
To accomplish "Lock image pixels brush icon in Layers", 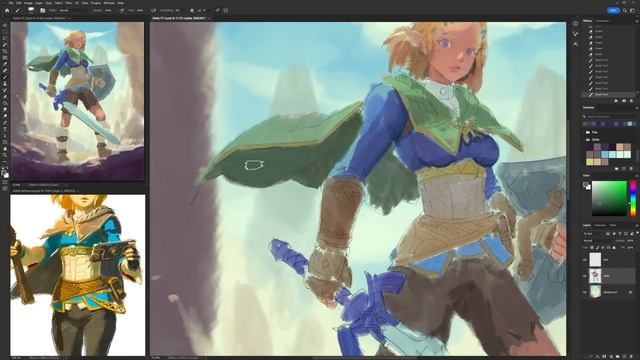I will coord(598,248).
